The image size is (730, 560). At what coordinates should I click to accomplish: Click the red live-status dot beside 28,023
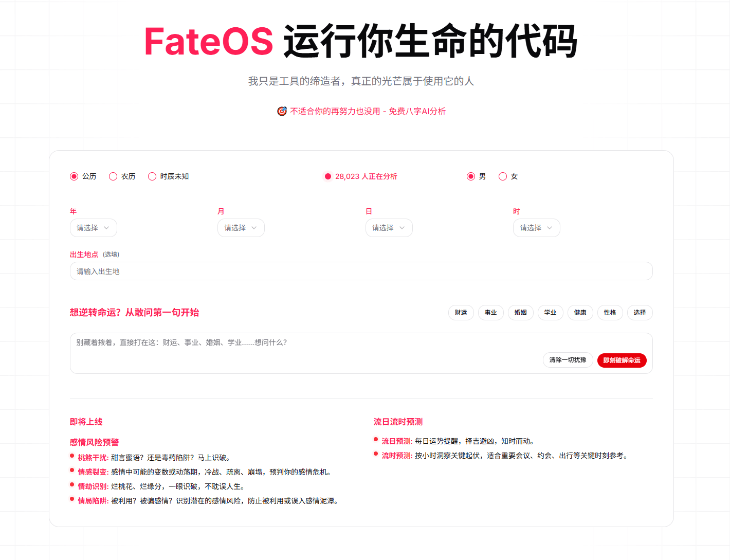pos(328,176)
